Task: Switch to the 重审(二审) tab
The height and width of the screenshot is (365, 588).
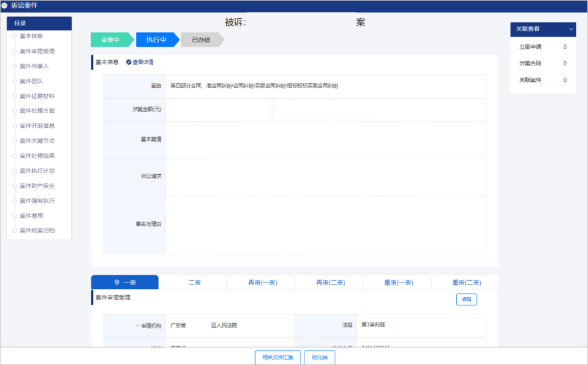Action: [x=466, y=283]
